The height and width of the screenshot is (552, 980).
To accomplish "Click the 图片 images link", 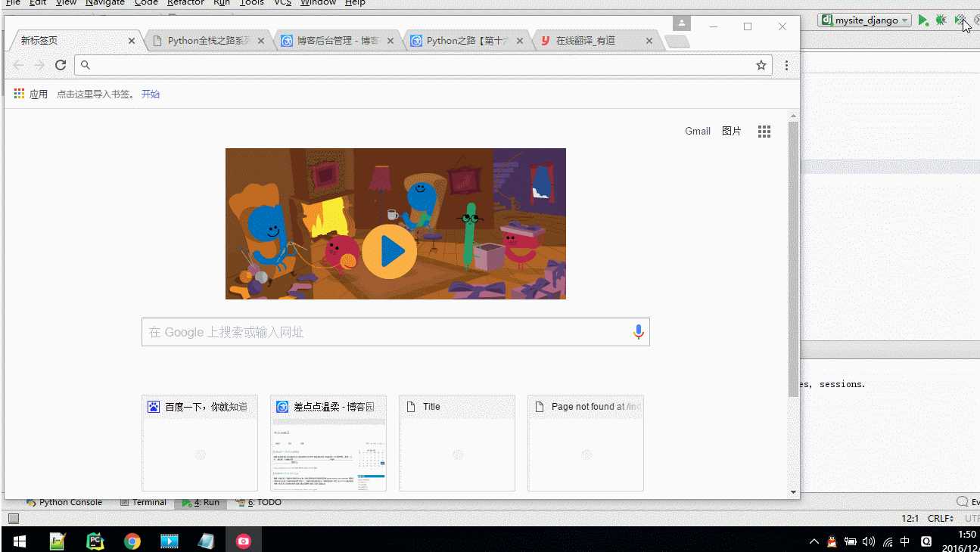I will coord(732,131).
